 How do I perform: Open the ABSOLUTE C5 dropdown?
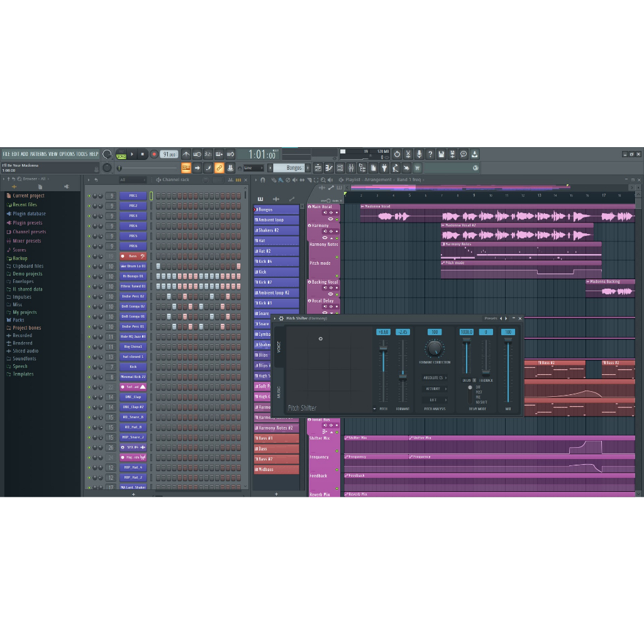pos(435,378)
